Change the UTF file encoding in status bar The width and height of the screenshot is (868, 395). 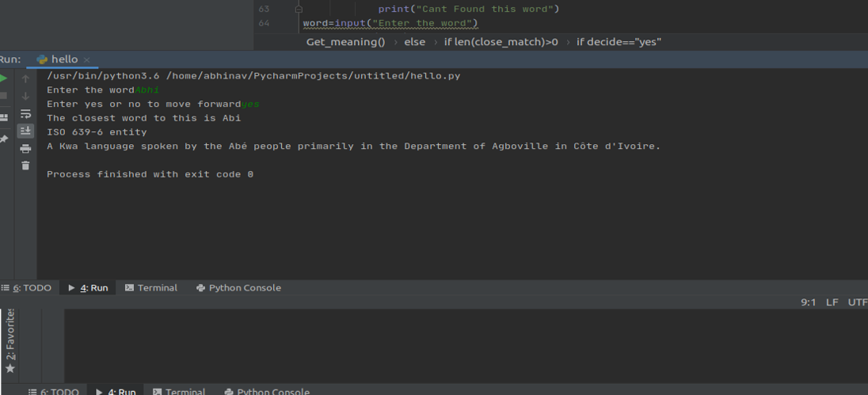pyautogui.click(x=858, y=302)
